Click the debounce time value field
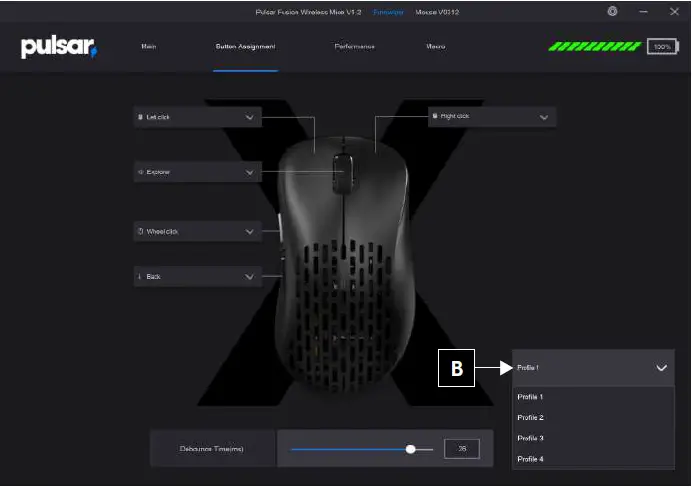This screenshot has height=490, width=692. tap(462, 449)
